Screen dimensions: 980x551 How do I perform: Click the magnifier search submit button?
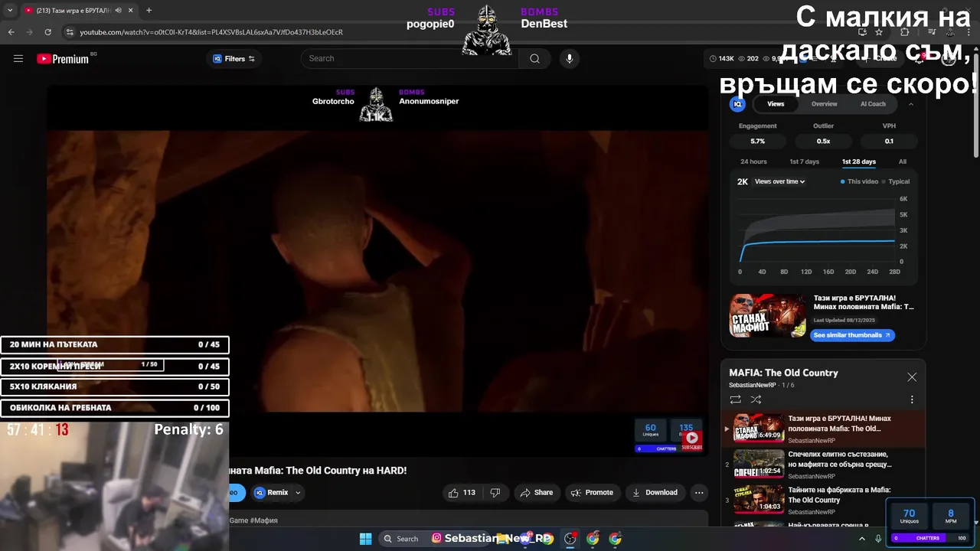(534, 59)
